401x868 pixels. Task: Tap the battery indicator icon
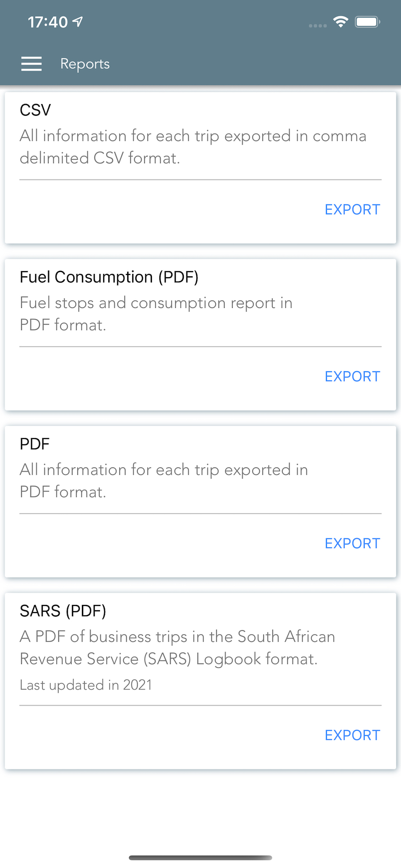coord(367,22)
